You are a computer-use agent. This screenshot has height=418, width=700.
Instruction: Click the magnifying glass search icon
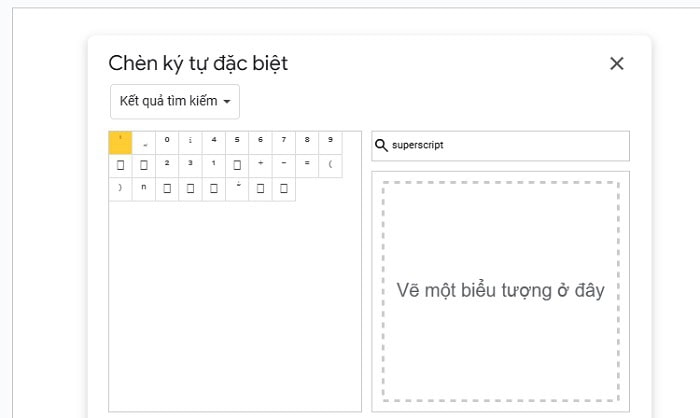point(381,146)
